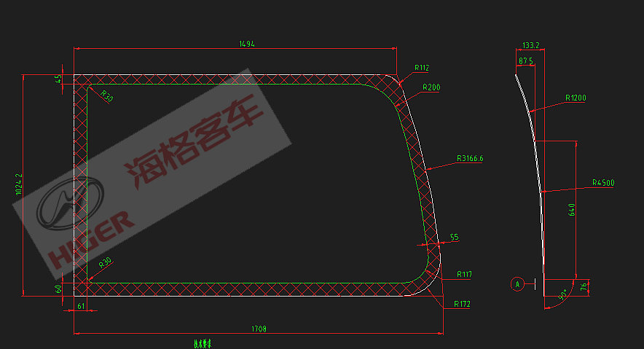This screenshot has width=644, height=349.
Task: Pick the R3166.6 radius callout
Action: click(470, 157)
